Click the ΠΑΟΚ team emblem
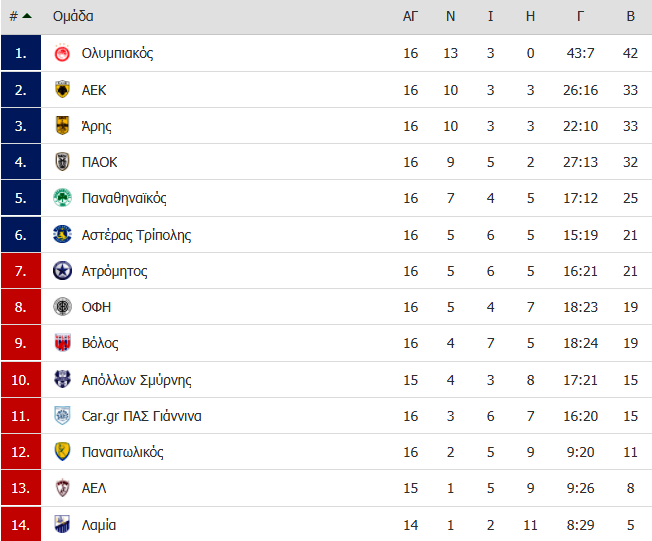 (x=62, y=161)
